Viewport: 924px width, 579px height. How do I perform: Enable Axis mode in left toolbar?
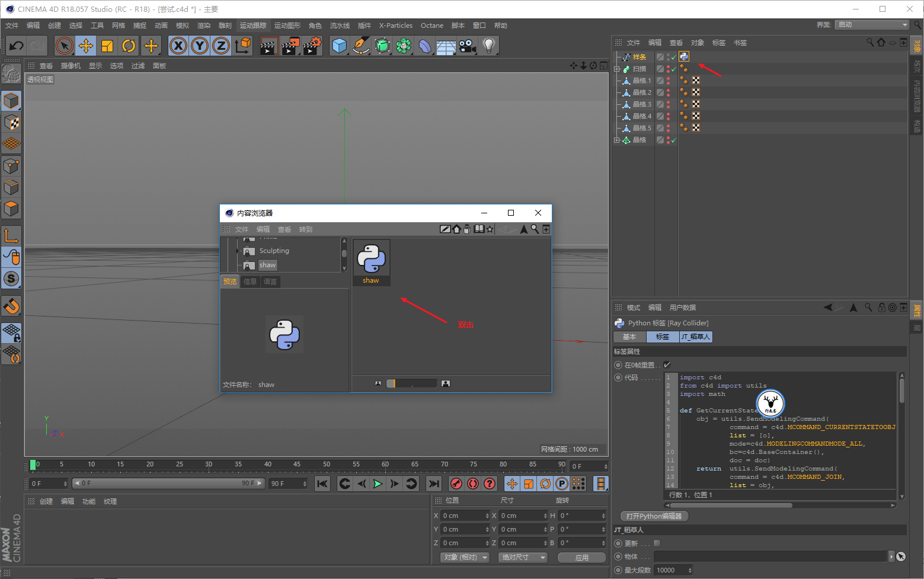click(x=11, y=236)
